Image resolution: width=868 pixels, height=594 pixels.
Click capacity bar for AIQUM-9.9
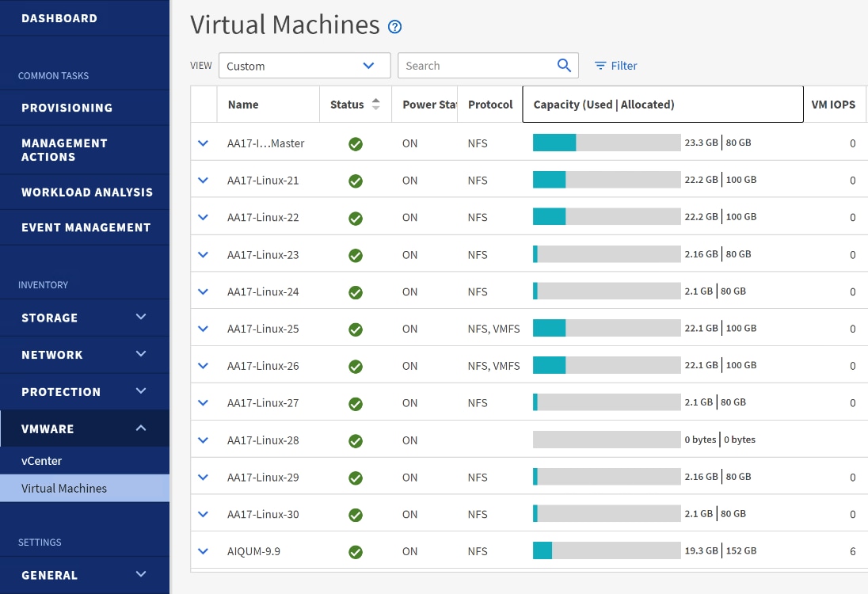[x=607, y=550]
